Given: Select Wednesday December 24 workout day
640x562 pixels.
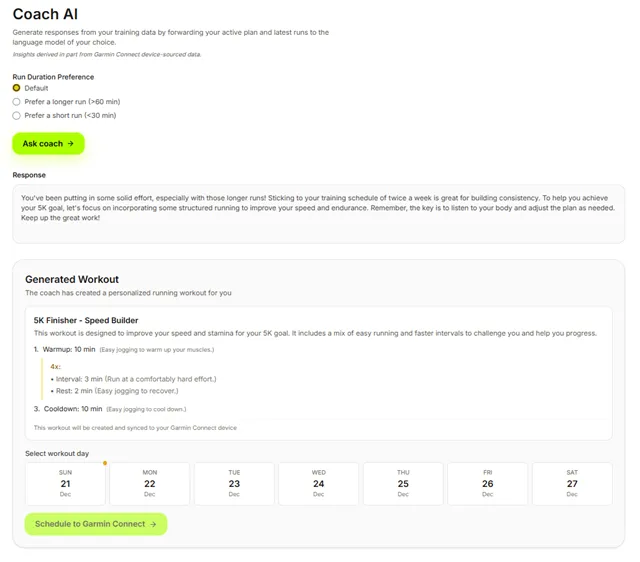Looking at the screenshot, I should [318, 483].
